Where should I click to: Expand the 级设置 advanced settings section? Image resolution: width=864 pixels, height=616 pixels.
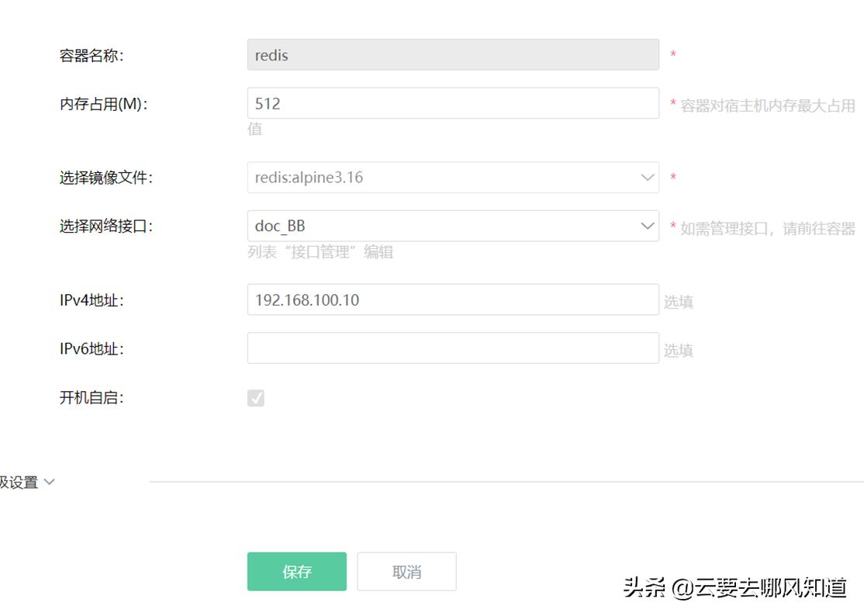pyautogui.click(x=19, y=482)
